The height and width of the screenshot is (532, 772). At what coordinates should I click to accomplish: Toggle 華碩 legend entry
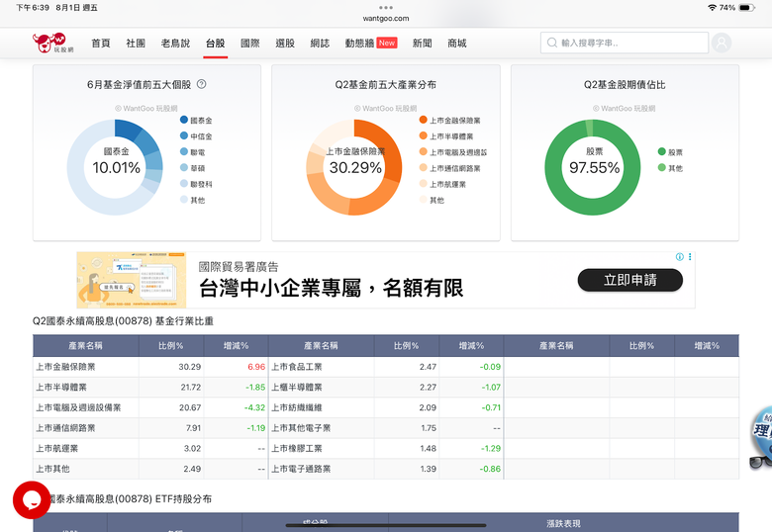tap(193, 168)
